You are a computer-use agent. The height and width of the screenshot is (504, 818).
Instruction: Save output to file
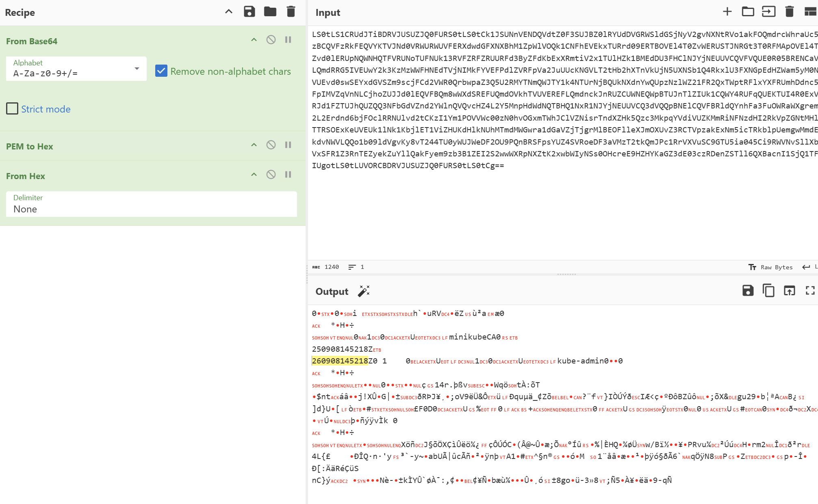[x=748, y=291]
